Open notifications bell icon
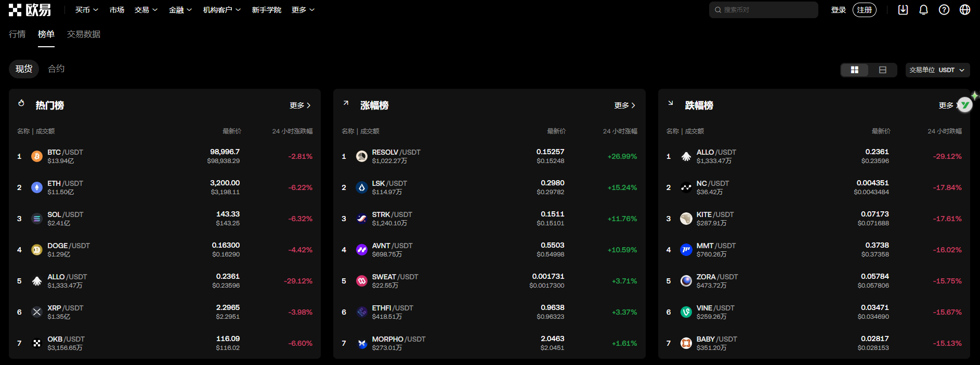 pos(923,10)
